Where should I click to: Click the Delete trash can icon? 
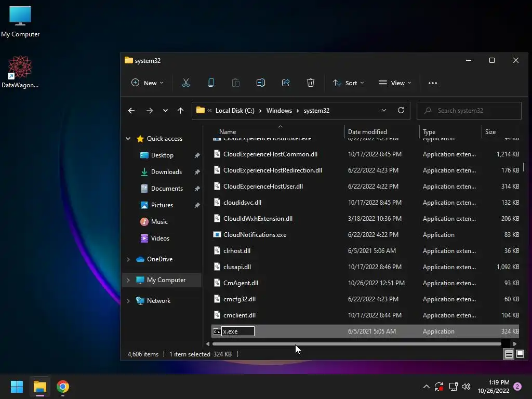[x=311, y=83]
